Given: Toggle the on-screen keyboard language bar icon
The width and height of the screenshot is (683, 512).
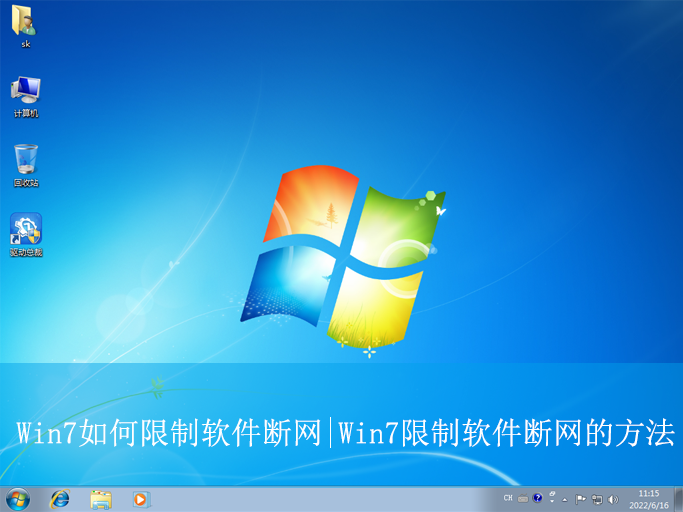Looking at the screenshot, I should [522, 498].
